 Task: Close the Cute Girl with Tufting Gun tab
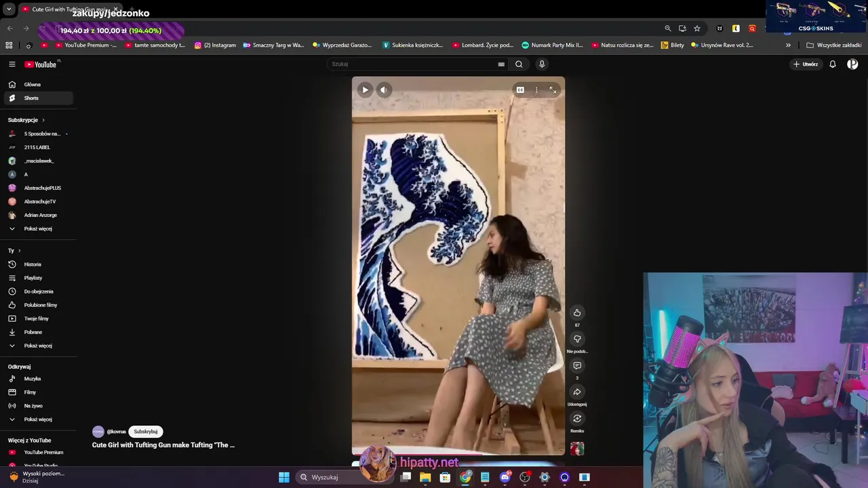[x=115, y=9]
